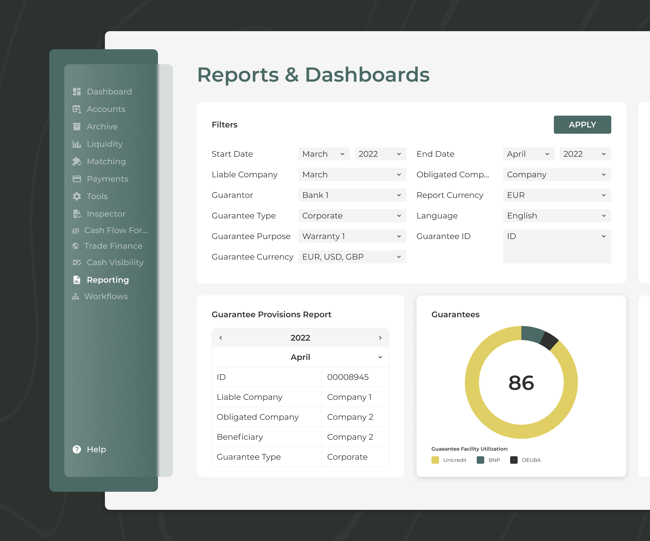Open Start Date month dropdown showing March
The image size is (650, 541).
coord(324,154)
